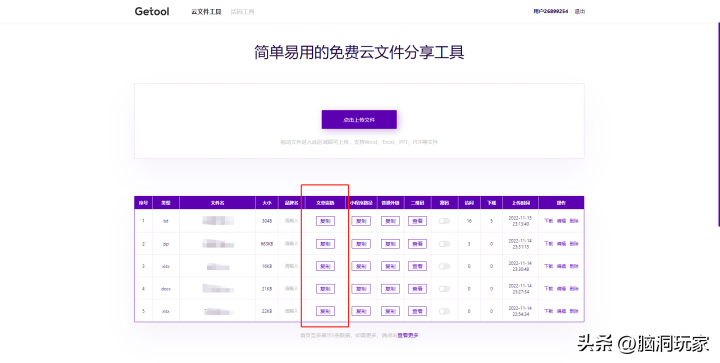The height and width of the screenshot is (363, 720).
Task: Click 下载 for row 5 file
Action: click(549, 311)
